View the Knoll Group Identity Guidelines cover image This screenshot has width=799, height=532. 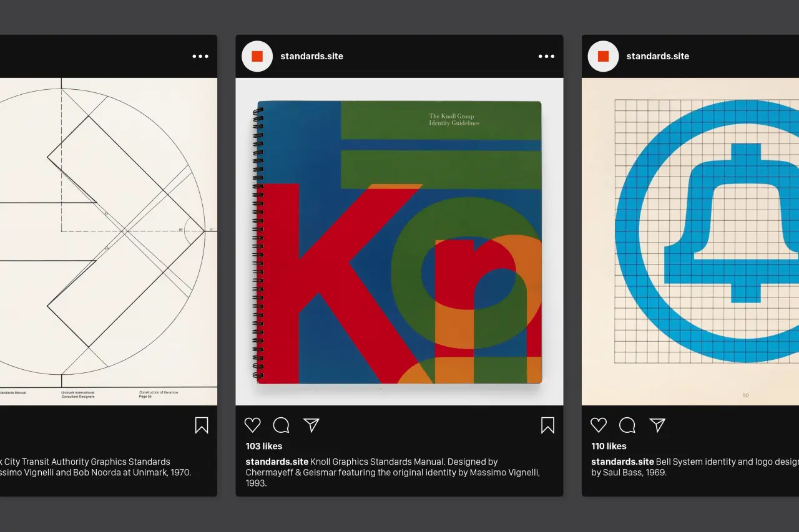pyautogui.click(x=399, y=241)
